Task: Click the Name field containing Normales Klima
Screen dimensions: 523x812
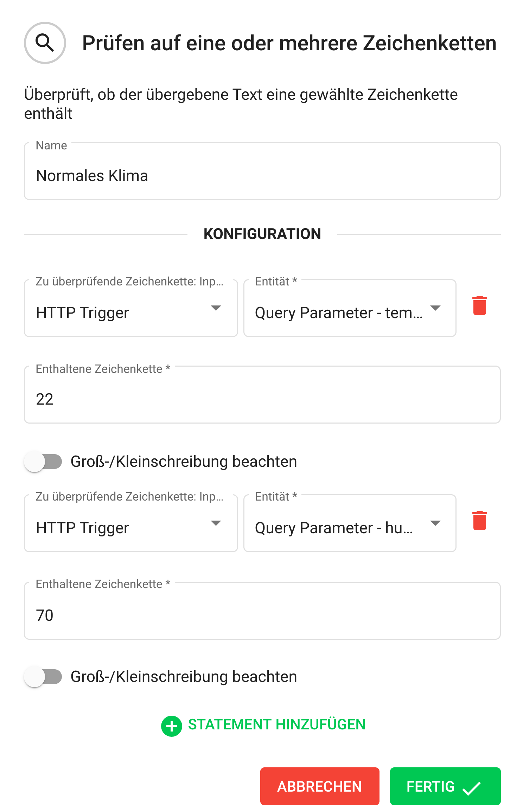Action: pos(262,175)
